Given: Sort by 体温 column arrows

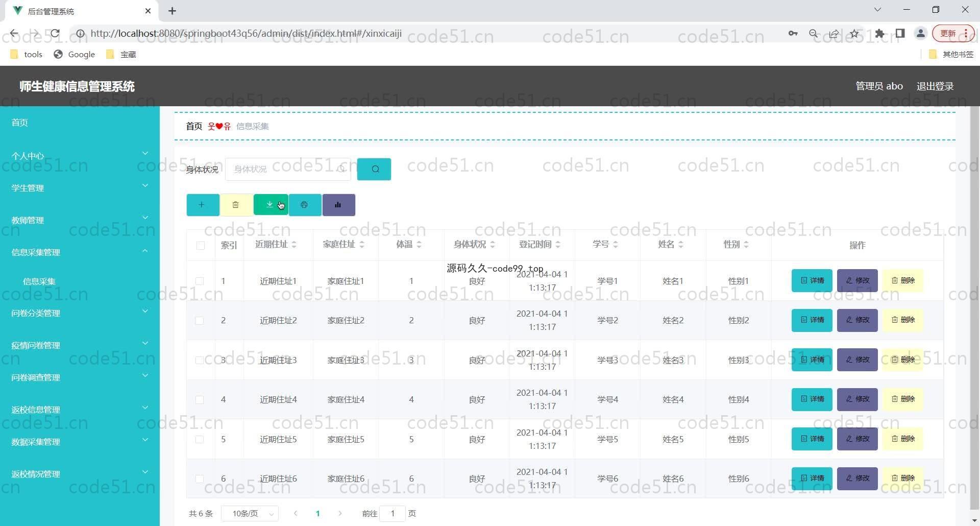Looking at the screenshot, I should coord(419,245).
